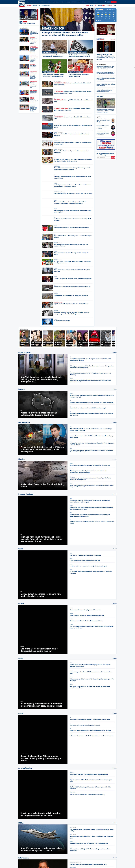Expand the More link in markets ticker
The image size is (135, 868).
115,6
